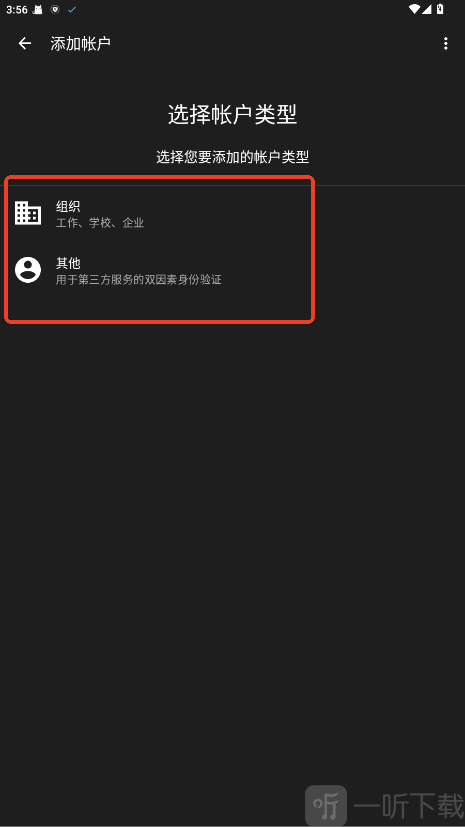Click 用于第三方服务的双因素身份验证 description
The image size is (465, 827).
(139, 280)
